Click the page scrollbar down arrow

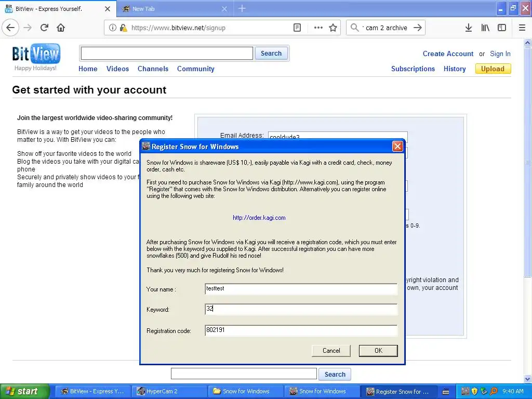pos(528,379)
